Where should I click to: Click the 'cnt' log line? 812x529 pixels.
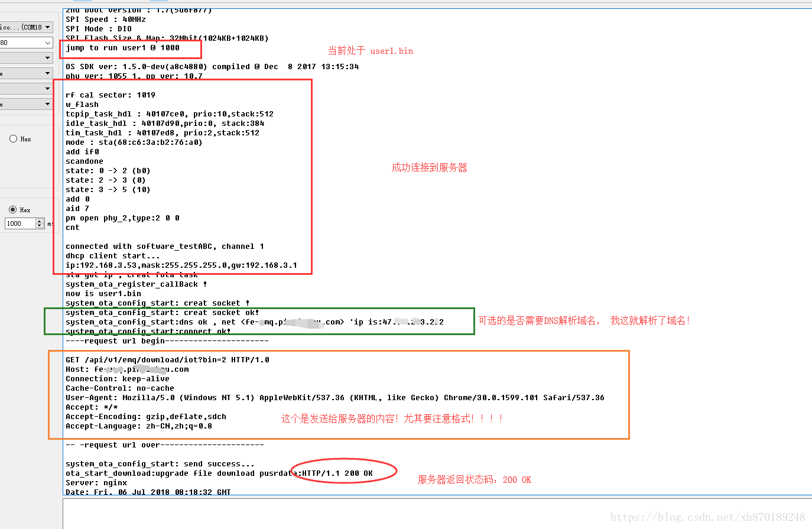pyautogui.click(x=73, y=228)
